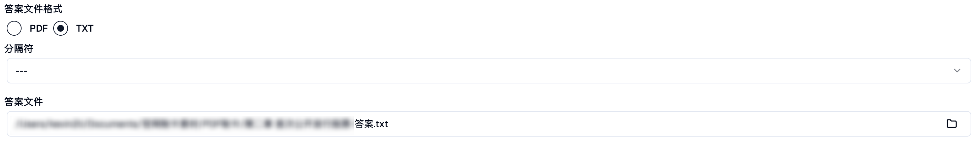Viewport: 980px width, 144px height.
Task: Click the 分隔符 label
Action: coord(19,49)
